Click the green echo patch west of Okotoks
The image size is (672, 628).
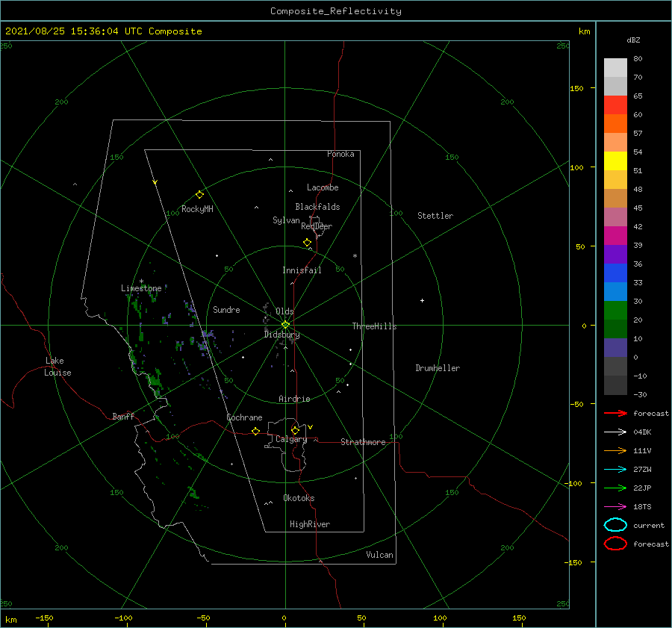(193, 492)
